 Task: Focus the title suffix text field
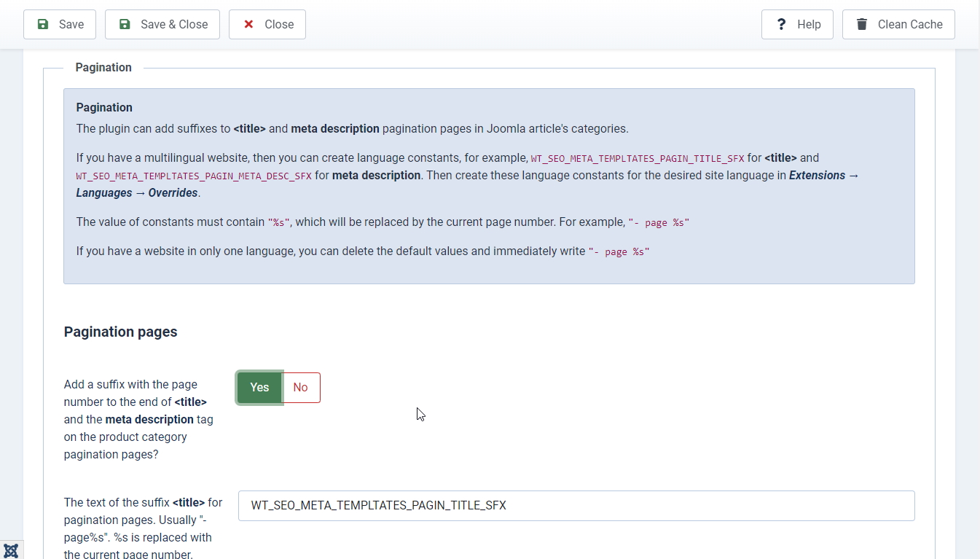click(576, 506)
